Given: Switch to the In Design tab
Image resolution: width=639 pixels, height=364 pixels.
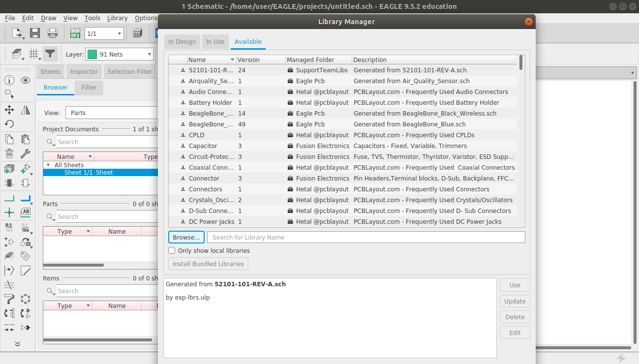Looking at the screenshot, I should pos(182,42).
